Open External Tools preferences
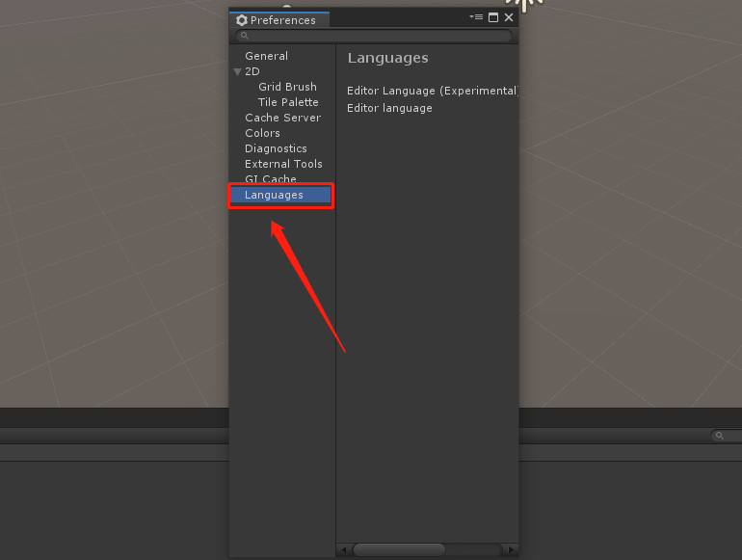The width and height of the screenshot is (742, 560). tap(283, 164)
